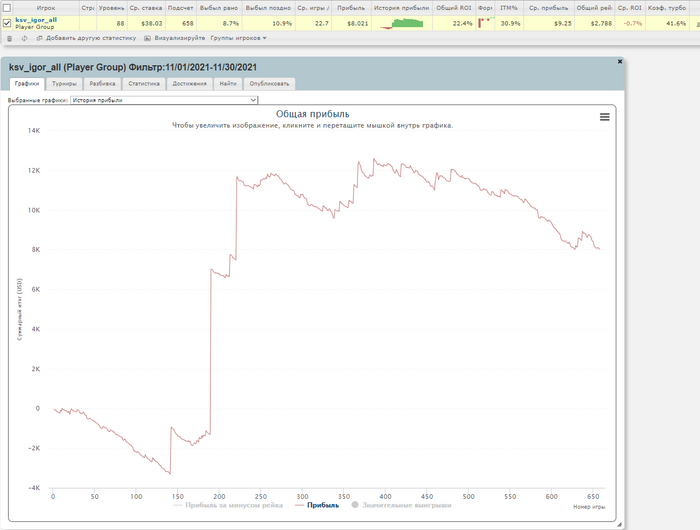
Task: Open the Достижения tab
Action: pyautogui.click(x=189, y=83)
